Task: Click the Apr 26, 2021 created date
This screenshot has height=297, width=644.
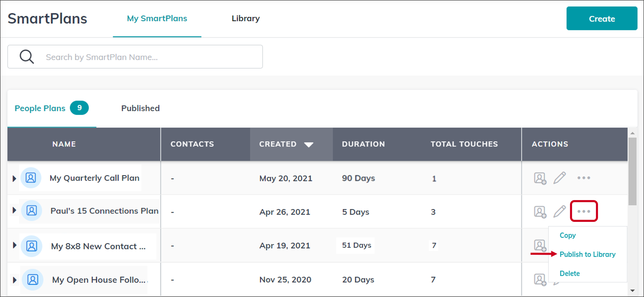Action: (x=285, y=212)
